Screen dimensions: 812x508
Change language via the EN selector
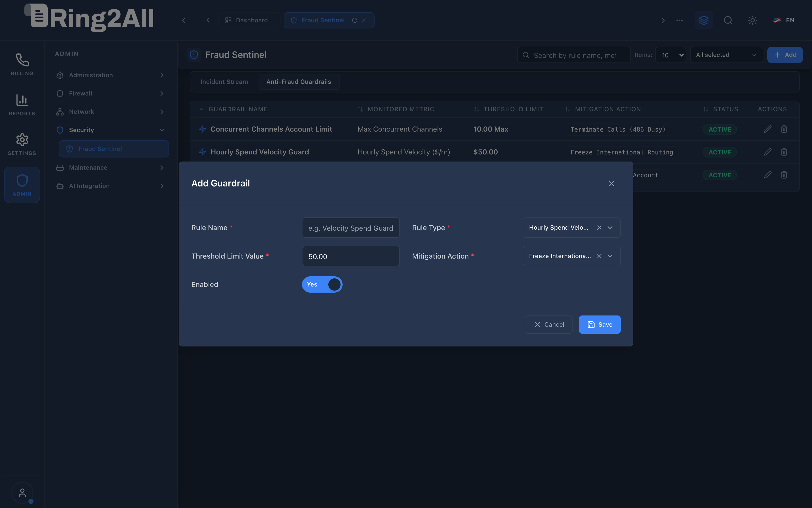tap(784, 21)
